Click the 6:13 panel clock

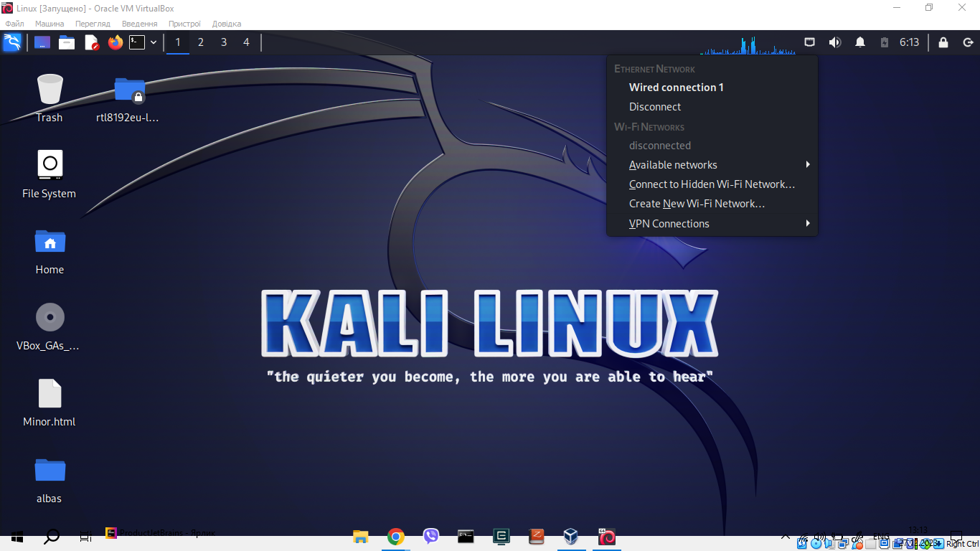[x=910, y=42]
